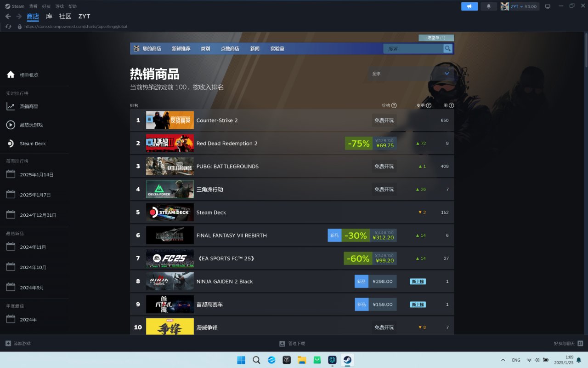This screenshot has width=588, height=368.
Task: Click the search magnifier in store bar
Action: [x=447, y=48]
